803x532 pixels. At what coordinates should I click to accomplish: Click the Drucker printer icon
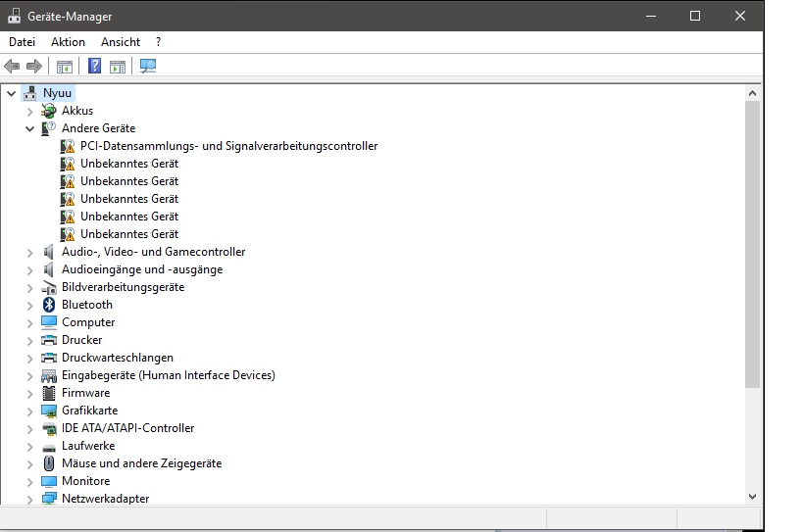tap(49, 340)
